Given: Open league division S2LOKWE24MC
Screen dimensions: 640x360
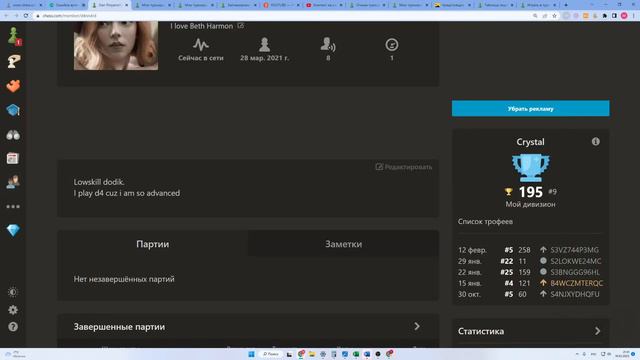Looking at the screenshot, I should coord(576,261).
